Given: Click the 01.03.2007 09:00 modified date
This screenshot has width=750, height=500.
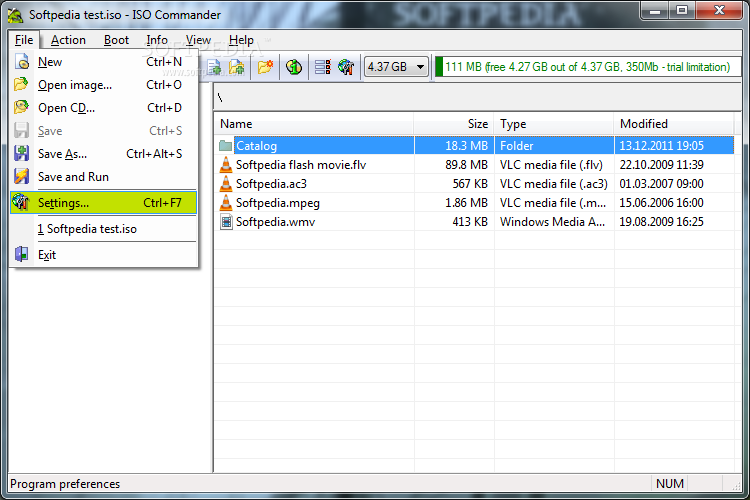Looking at the screenshot, I should point(661,184).
